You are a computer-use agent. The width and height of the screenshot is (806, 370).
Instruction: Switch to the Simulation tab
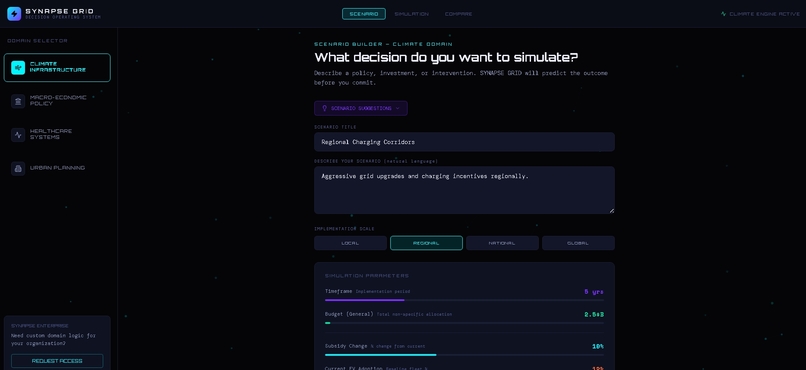411,14
